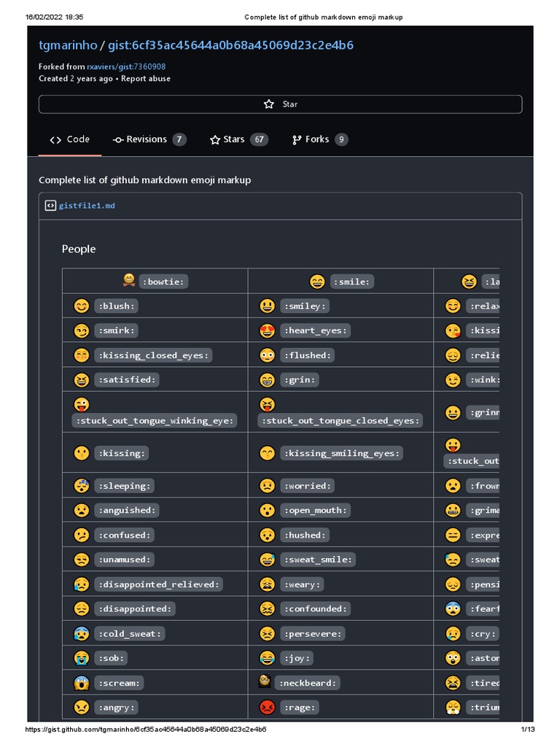Open the Revisions tab
The height and width of the screenshot is (747, 560).
pyautogui.click(x=149, y=139)
